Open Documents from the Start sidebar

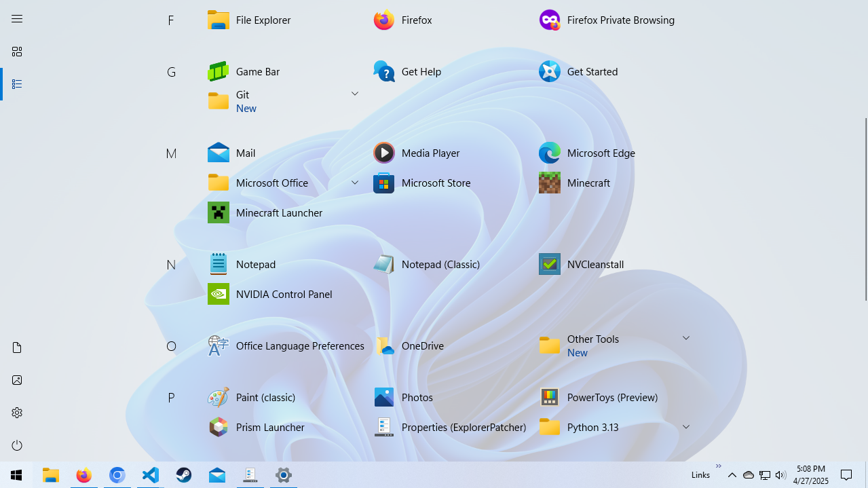click(17, 348)
